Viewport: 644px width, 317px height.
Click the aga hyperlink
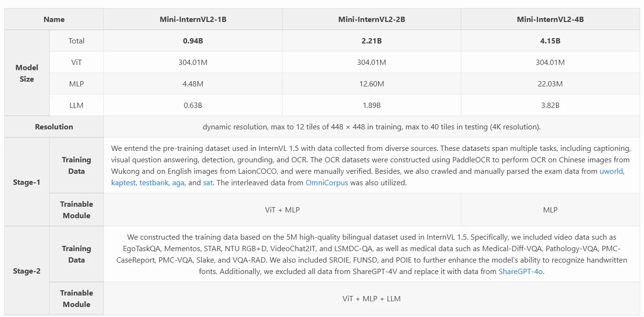178,183
